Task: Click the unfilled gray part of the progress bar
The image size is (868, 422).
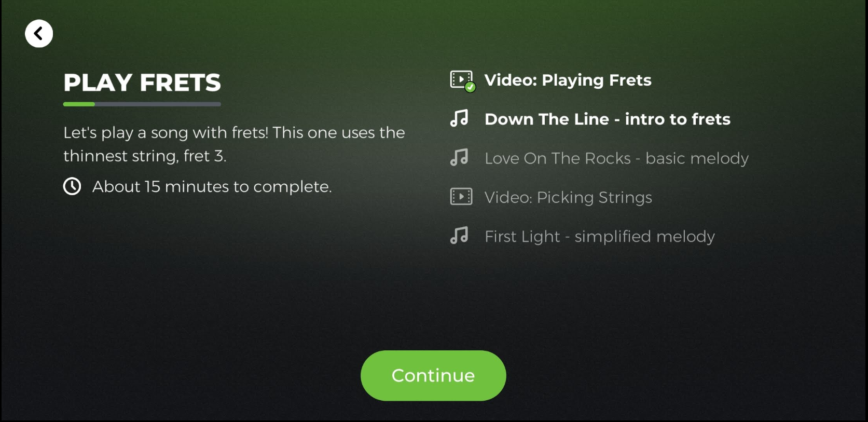Action: point(158,104)
